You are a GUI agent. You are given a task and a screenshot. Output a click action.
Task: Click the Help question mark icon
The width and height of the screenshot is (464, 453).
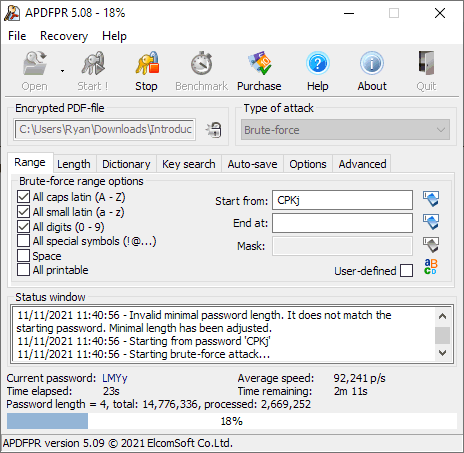coord(318,63)
